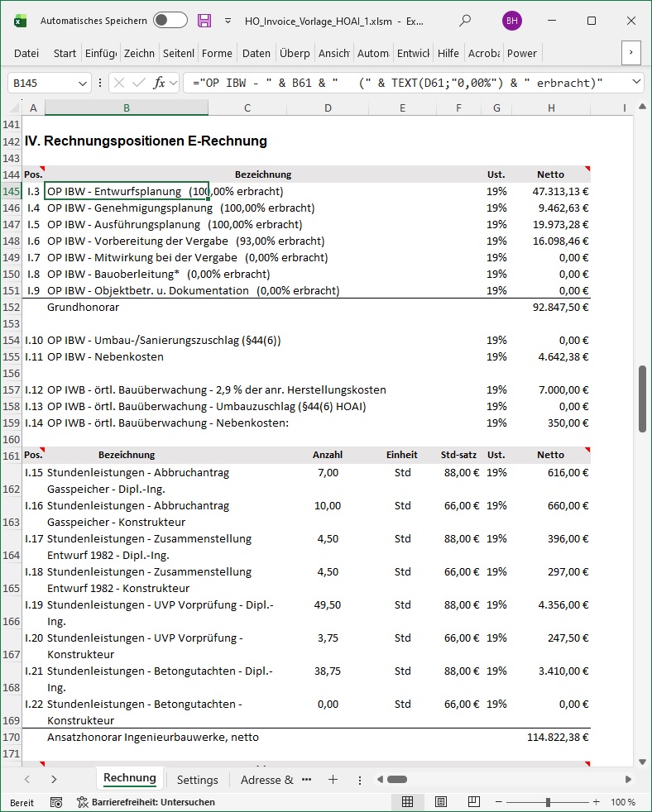Image resolution: width=652 pixels, height=812 pixels.
Task: Open the Überprüfen ribbon tab
Action: [x=295, y=54]
